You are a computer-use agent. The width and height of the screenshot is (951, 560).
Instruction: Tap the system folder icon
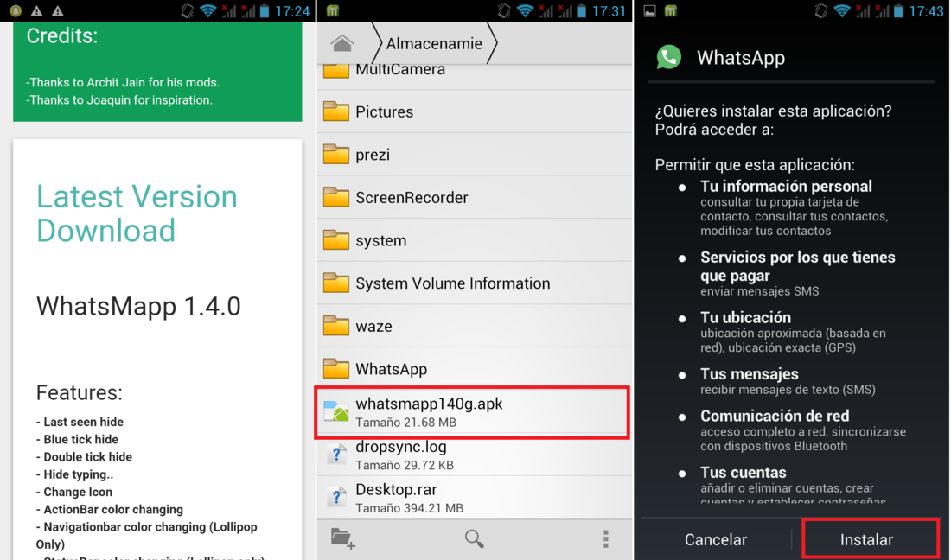coord(336,240)
